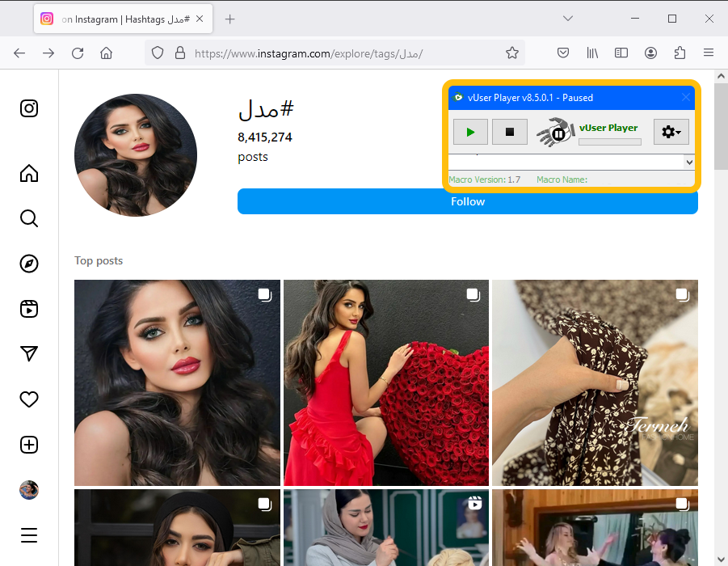Open the Explore compass icon

click(29, 264)
